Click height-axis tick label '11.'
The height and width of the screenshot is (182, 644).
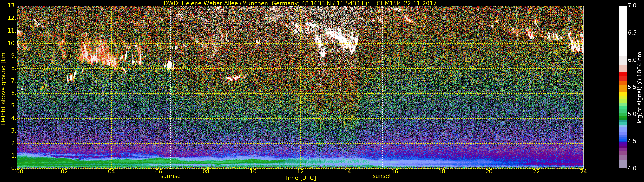[12, 31]
